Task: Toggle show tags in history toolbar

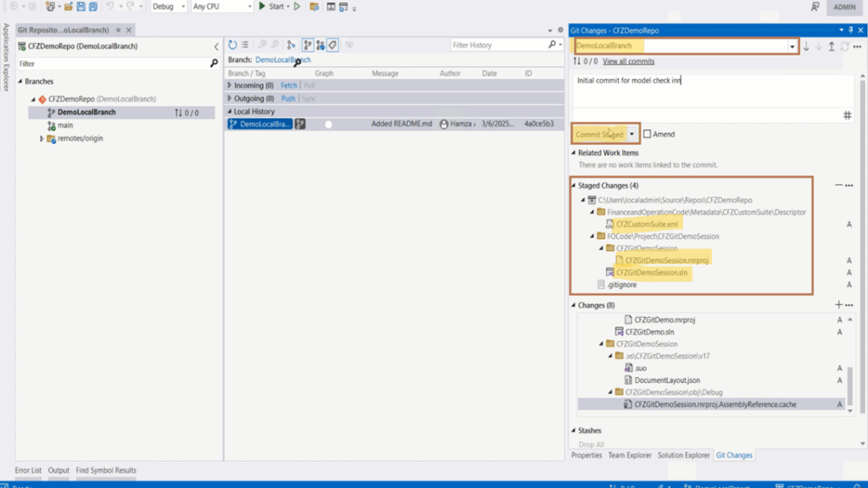Action: coord(332,45)
